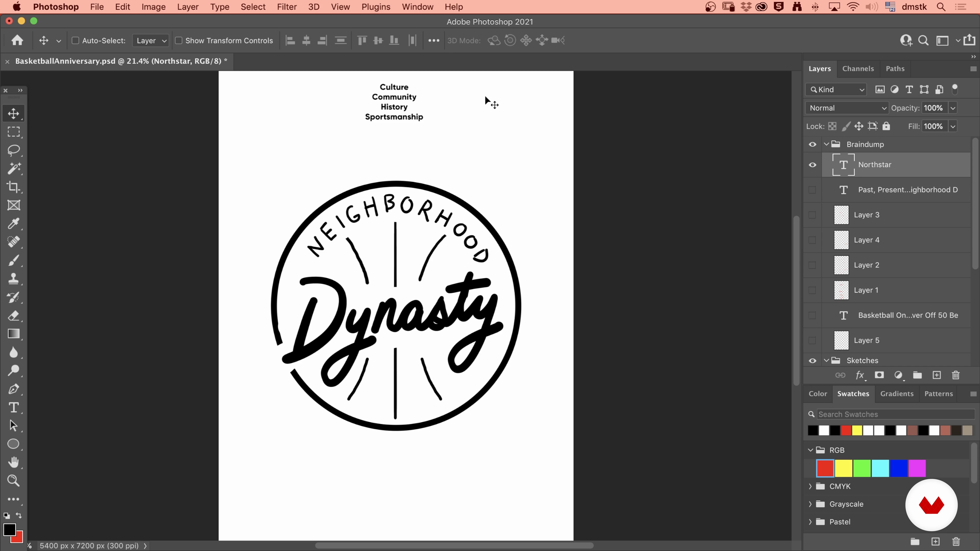This screenshot has height=551, width=980.
Task: Switch to the Color tab
Action: 818,394
